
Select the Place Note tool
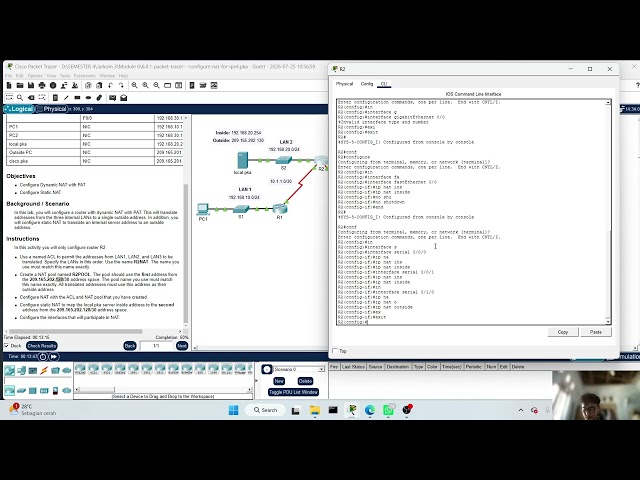[x=55, y=98]
